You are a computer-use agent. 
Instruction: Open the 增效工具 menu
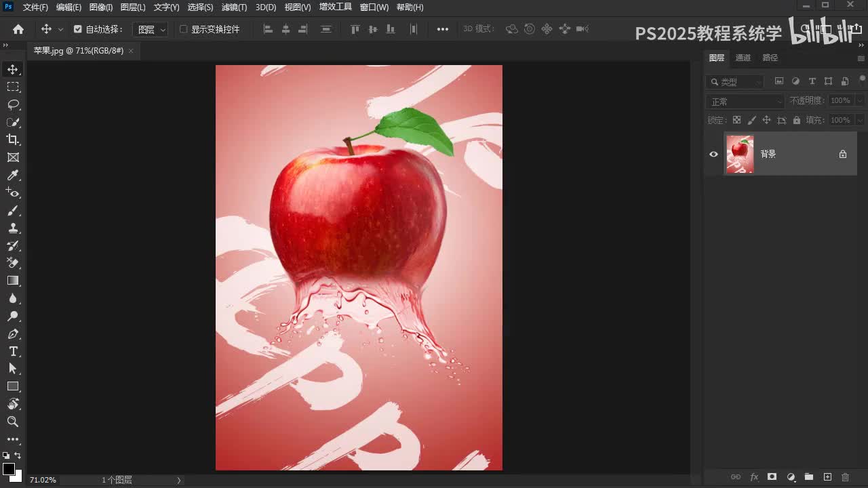click(x=335, y=7)
